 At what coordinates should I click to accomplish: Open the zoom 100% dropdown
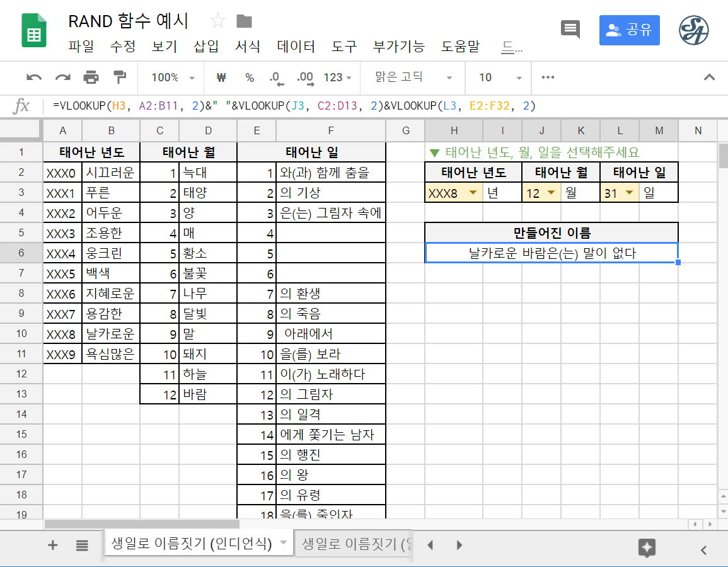click(173, 77)
